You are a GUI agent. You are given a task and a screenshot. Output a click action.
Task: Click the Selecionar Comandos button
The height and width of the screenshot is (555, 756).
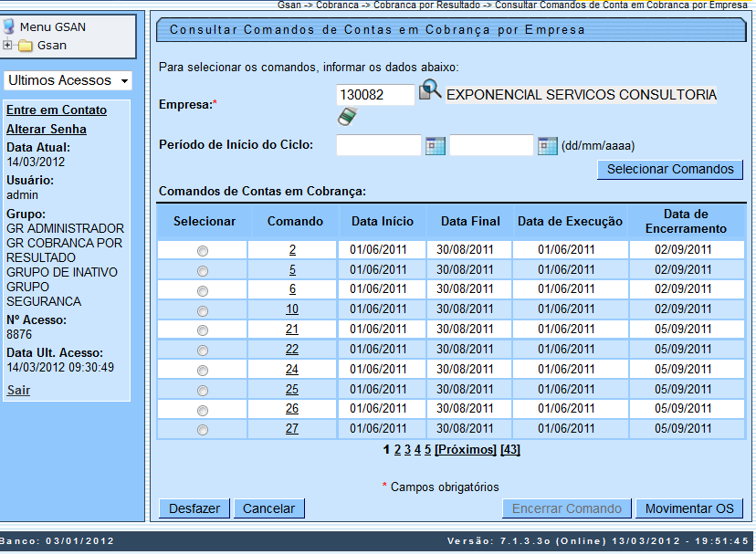point(669,169)
